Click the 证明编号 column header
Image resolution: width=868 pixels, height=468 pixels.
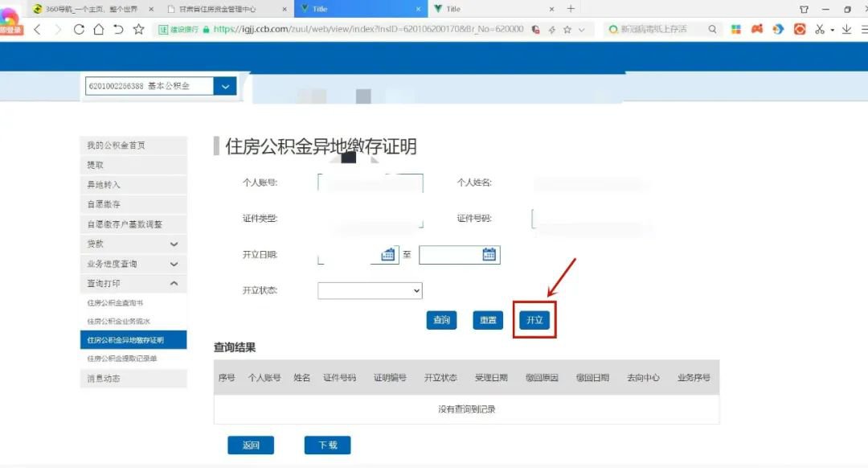pos(390,378)
